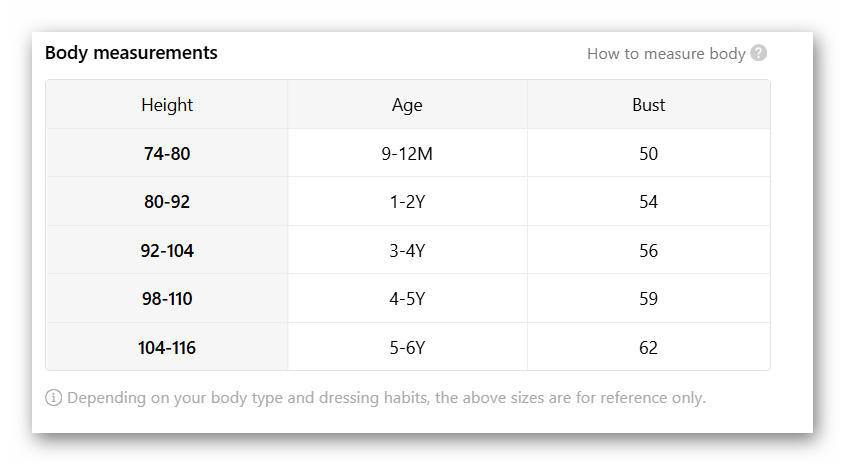Image resolution: width=845 pixels, height=465 pixels.
Task: Click the question mark help icon
Action: point(759,53)
